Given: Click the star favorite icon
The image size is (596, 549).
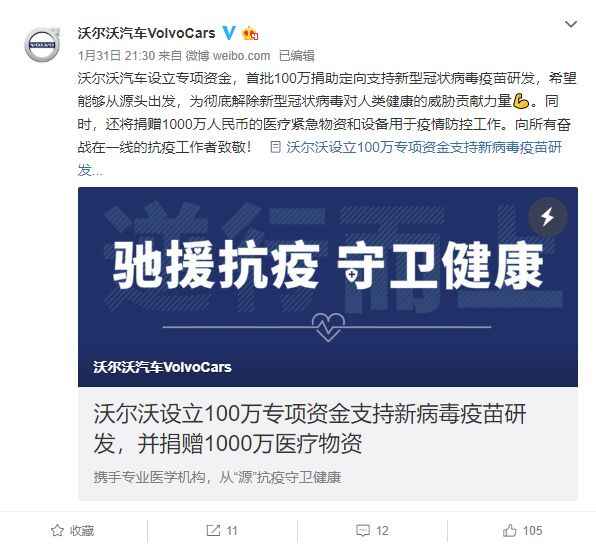Looking at the screenshot, I should coord(57,530).
